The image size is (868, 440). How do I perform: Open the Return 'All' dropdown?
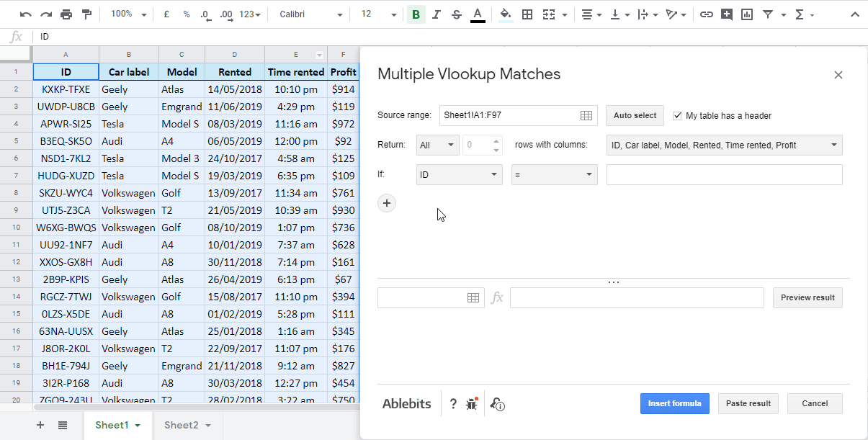pos(437,144)
